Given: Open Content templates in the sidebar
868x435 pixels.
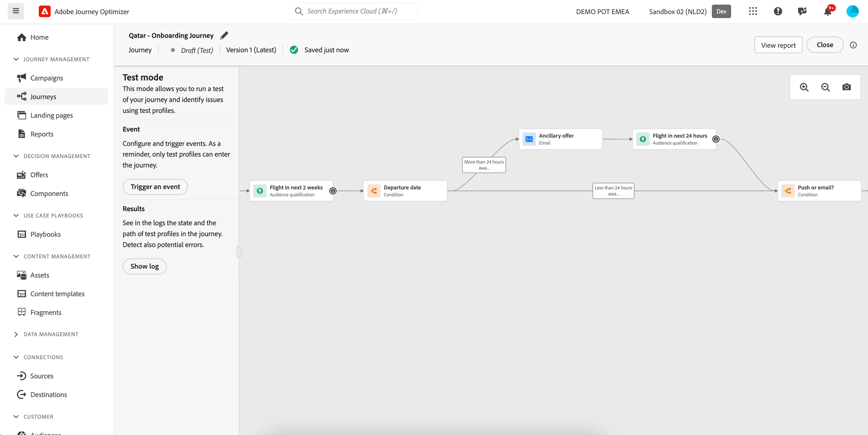Looking at the screenshot, I should [x=57, y=294].
